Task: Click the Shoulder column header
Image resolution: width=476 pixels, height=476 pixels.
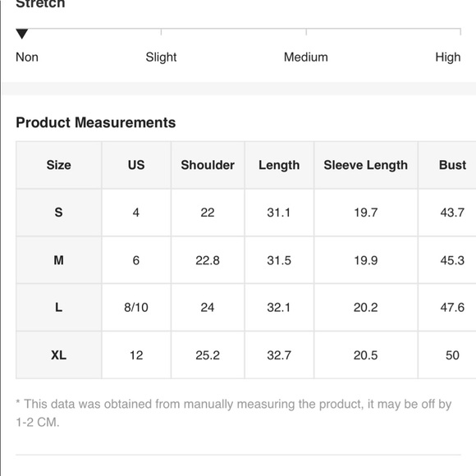Action: tap(208, 165)
